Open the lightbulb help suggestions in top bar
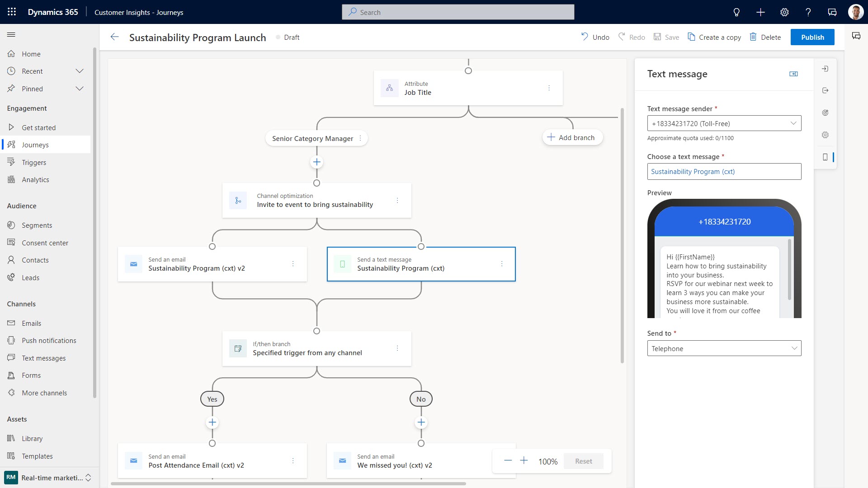This screenshot has width=868, height=488. tap(736, 12)
